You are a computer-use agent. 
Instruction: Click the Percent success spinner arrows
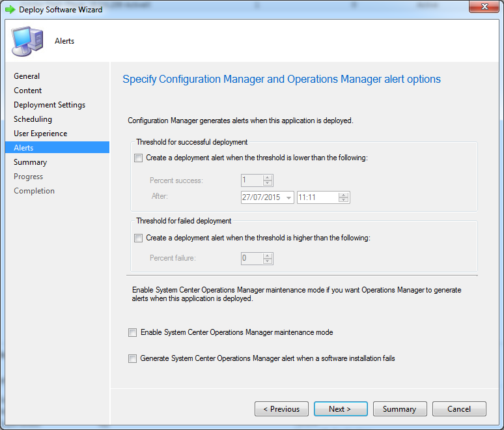(x=267, y=180)
